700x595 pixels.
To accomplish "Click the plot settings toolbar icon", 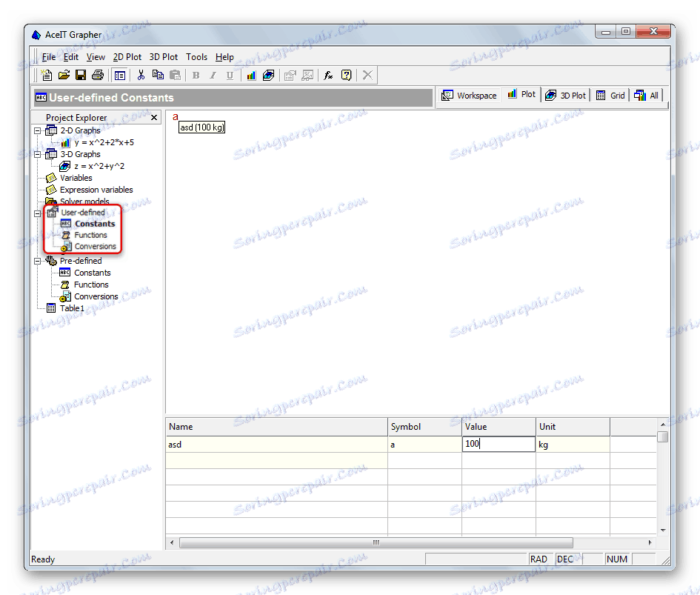I will [307, 75].
